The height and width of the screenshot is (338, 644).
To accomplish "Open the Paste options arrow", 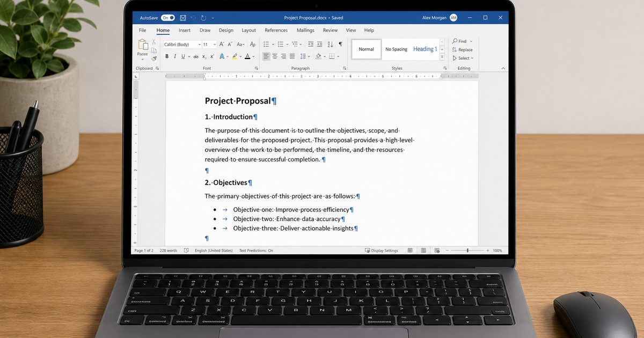I will click(x=142, y=59).
